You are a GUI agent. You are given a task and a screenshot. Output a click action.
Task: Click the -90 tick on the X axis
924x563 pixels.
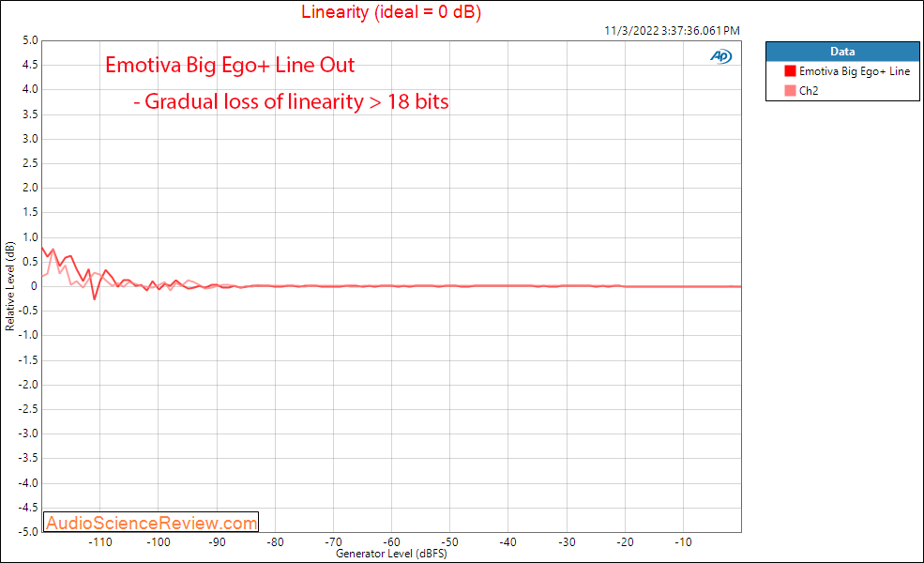217,541
